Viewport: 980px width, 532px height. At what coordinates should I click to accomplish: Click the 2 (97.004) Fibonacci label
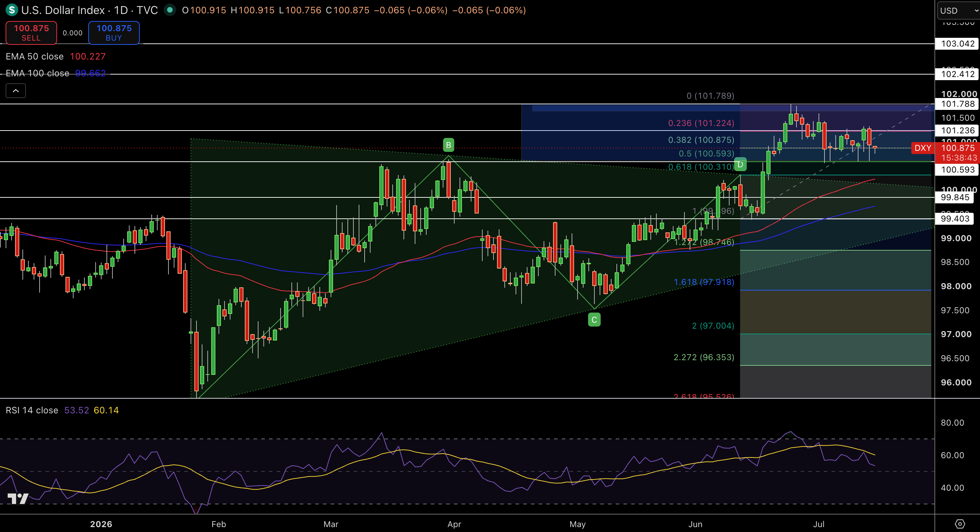tap(713, 326)
